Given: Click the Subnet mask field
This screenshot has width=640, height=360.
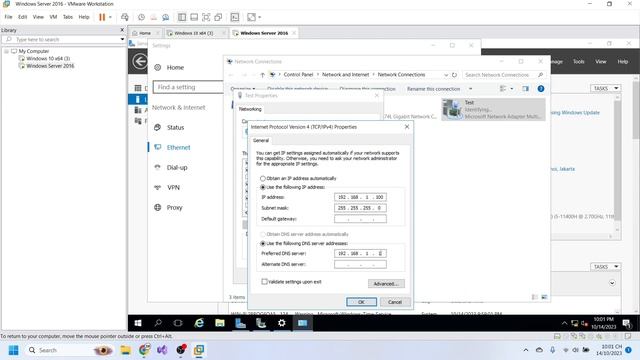Looking at the screenshot, I should tap(360, 208).
